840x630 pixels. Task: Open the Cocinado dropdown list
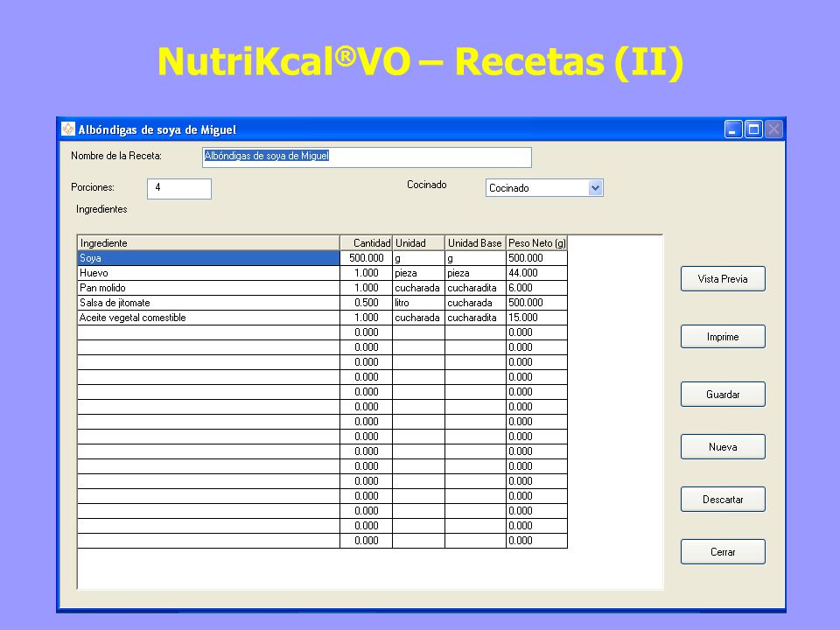point(595,188)
